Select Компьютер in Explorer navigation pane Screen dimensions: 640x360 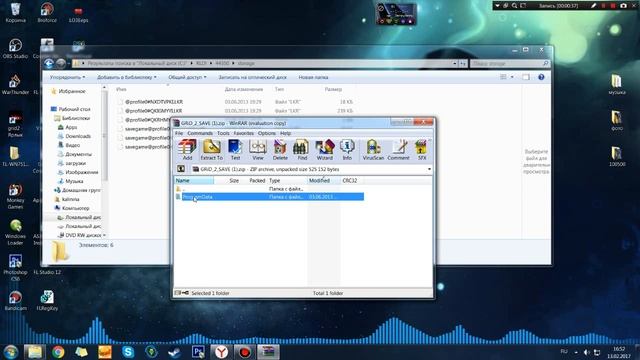[76, 208]
